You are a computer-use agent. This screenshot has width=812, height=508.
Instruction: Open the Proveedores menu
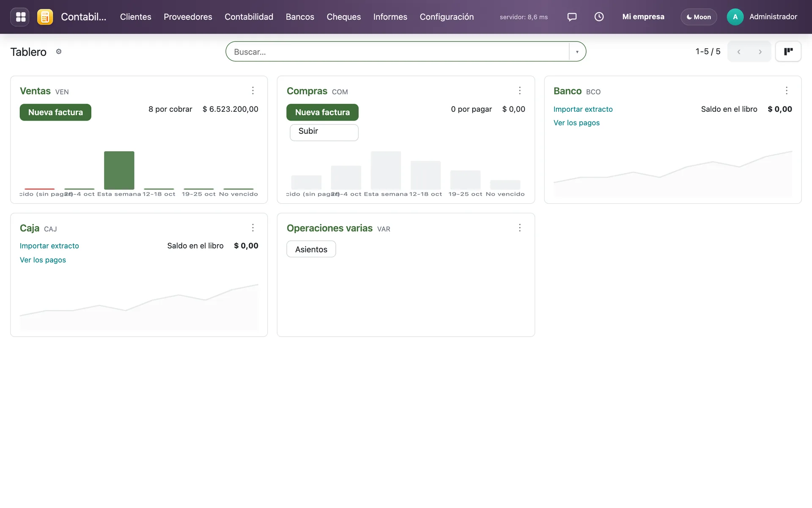point(188,17)
